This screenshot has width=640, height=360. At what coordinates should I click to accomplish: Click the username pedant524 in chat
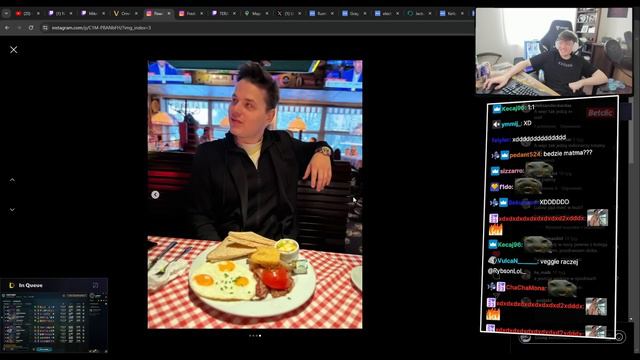[x=525, y=154]
